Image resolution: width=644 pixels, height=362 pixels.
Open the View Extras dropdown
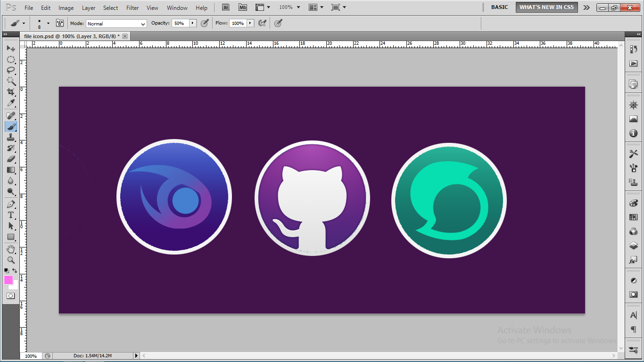point(263,8)
